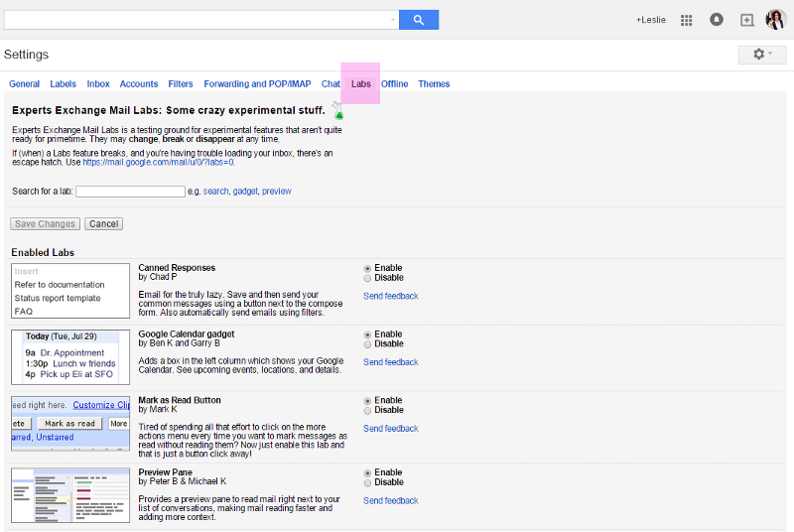Click the 'gadget' example link
Screen dimensions: 794x532
[245, 192]
